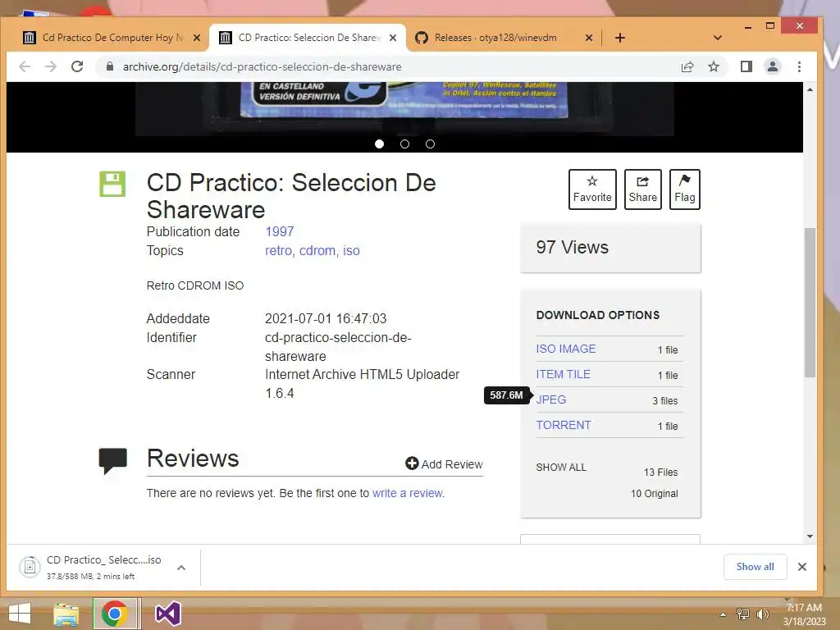Image resolution: width=840 pixels, height=630 pixels.
Task: Click the 97 Views box
Action: click(x=610, y=248)
